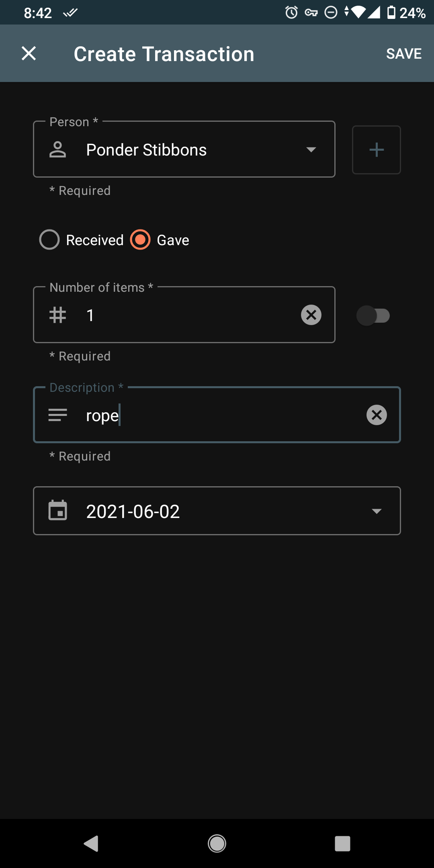Select the Received radio button

(x=49, y=240)
